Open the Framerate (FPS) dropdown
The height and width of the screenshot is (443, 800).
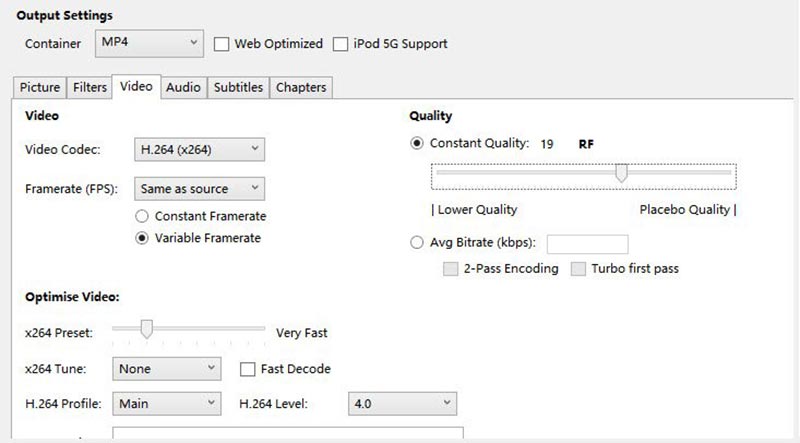(198, 188)
